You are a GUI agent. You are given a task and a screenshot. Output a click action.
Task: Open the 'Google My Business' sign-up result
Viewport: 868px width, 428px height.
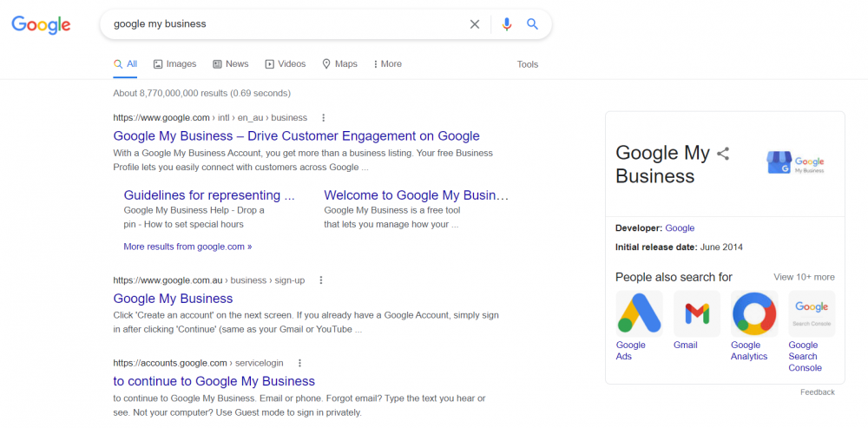(173, 299)
